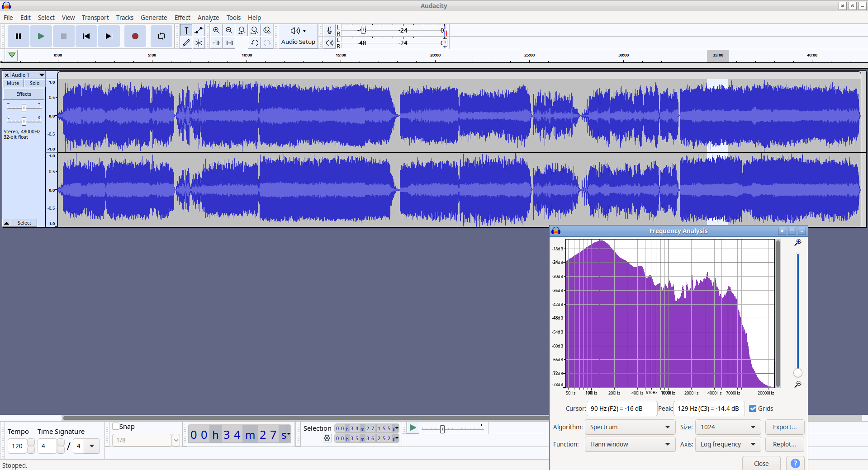Open the Audio 1 track name dropdown
Image resolution: width=868 pixels, height=470 pixels.
tap(28, 75)
